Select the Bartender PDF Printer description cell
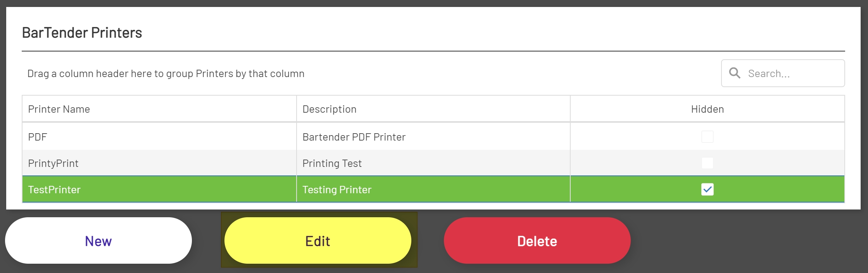 354,136
